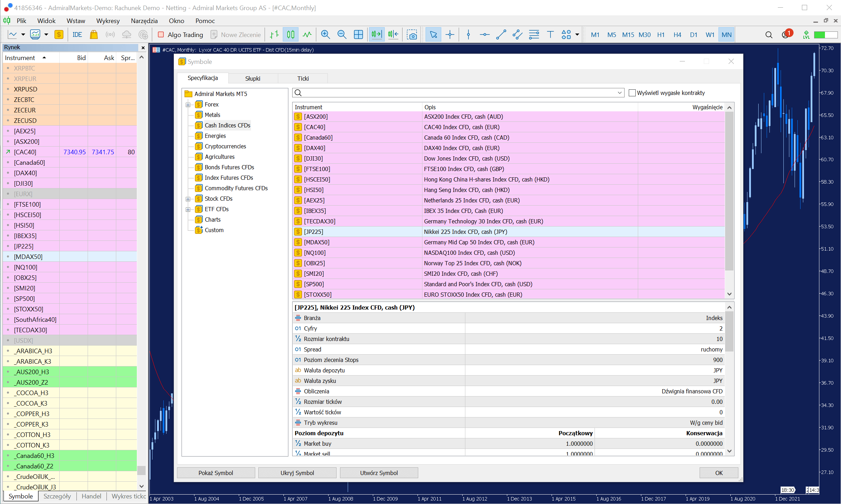Take a chart screenshot with camera icon
The image size is (841, 504).
tap(412, 35)
